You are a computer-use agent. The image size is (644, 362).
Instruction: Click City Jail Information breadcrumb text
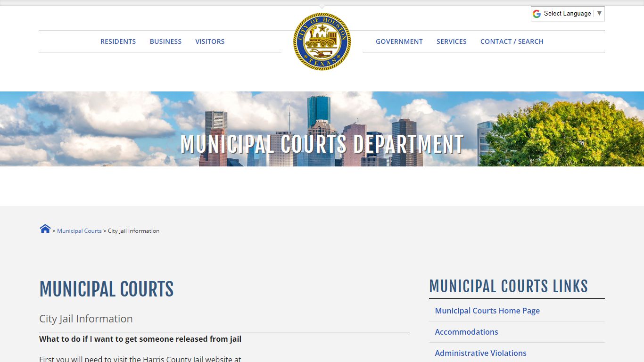[133, 231]
